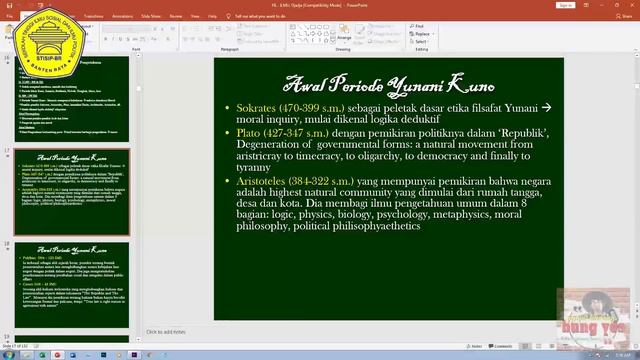
Task: Switch to the Animations ribbon tab
Action: pyautogui.click(x=122, y=16)
